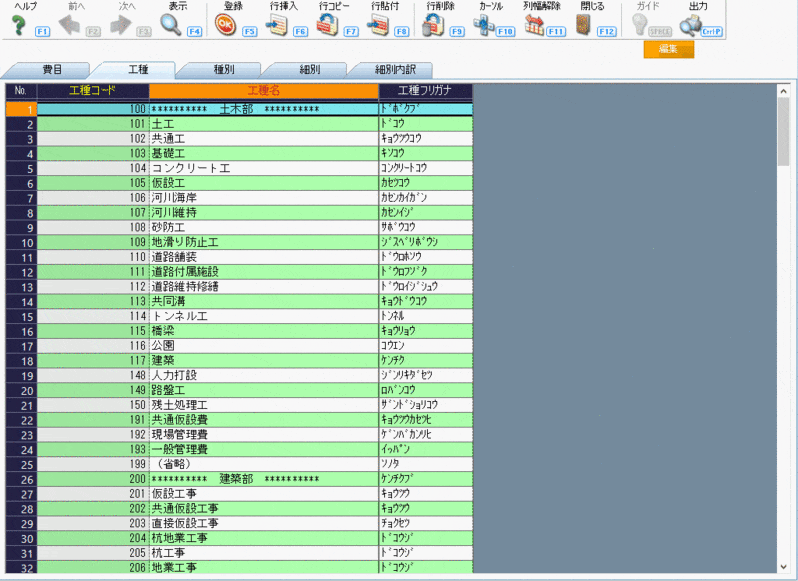Open Help with the question mark icon
Viewport: 798px width, 581px height.
[19, 25]
